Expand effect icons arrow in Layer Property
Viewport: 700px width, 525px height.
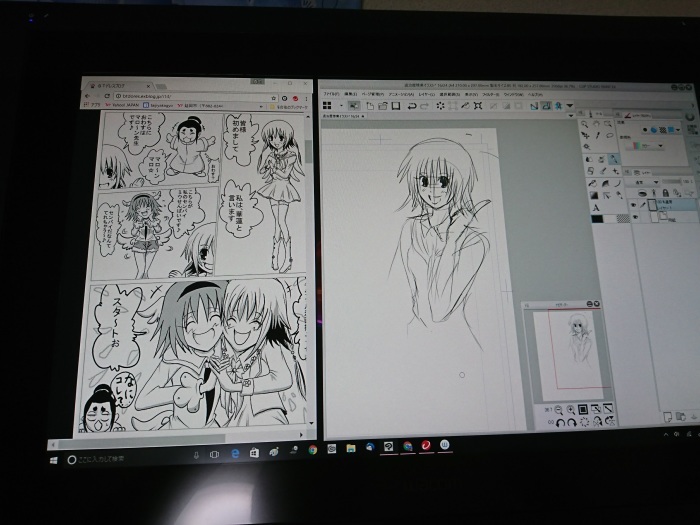click(x=678, y=130)
